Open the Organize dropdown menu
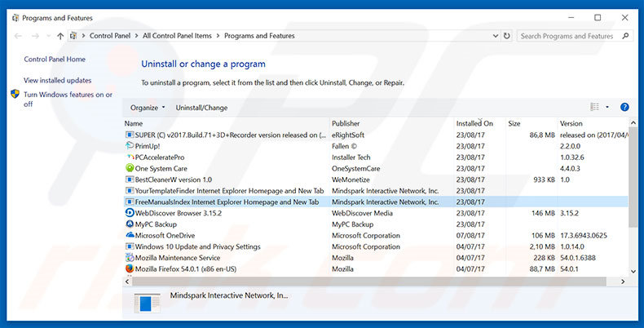This screenshot has height=328, width=644. pyautogui.click(x=148, y=108)
